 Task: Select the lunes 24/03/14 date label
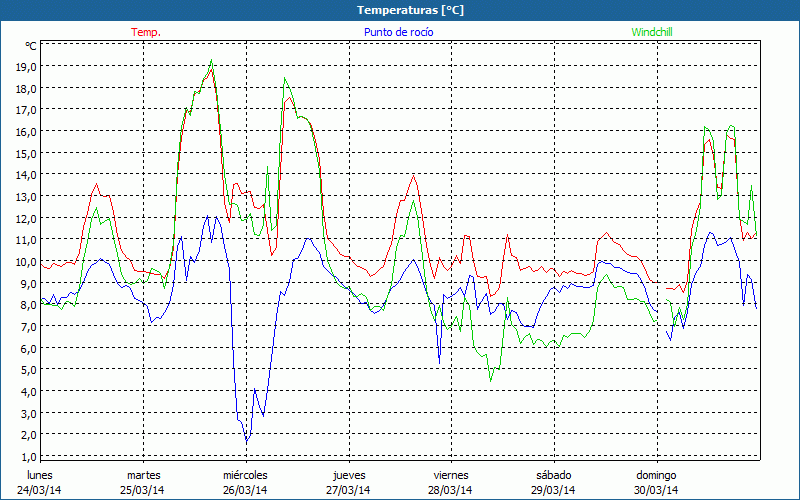(x=40, y=482)
